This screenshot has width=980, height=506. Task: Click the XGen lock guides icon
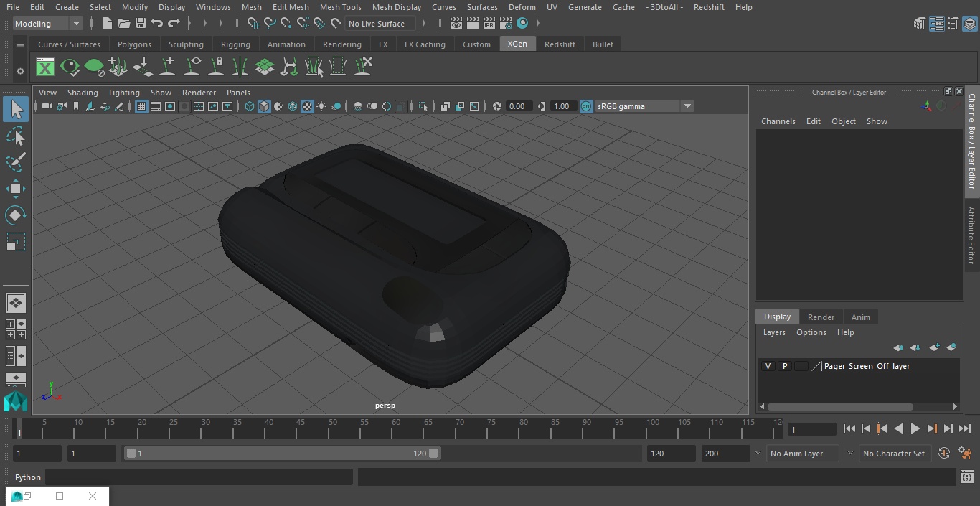click(216, 67)
